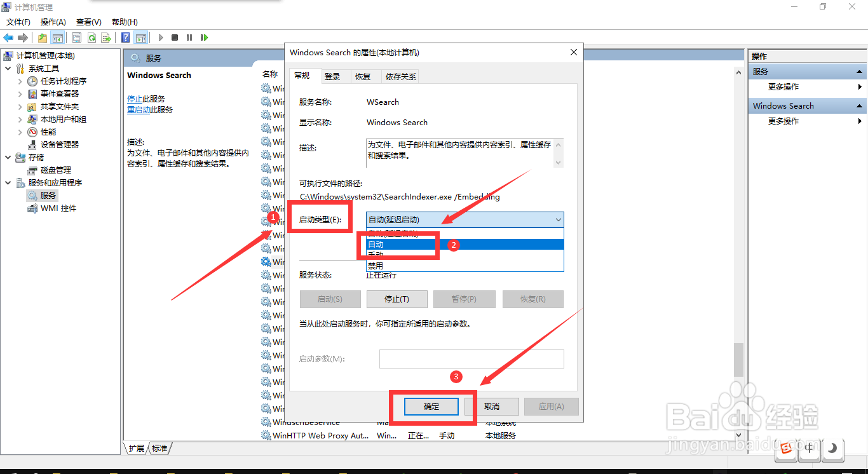This screenshot has width=868, height=474.
Task: Click the Stop service square icon
Action: tap(175, 37)
